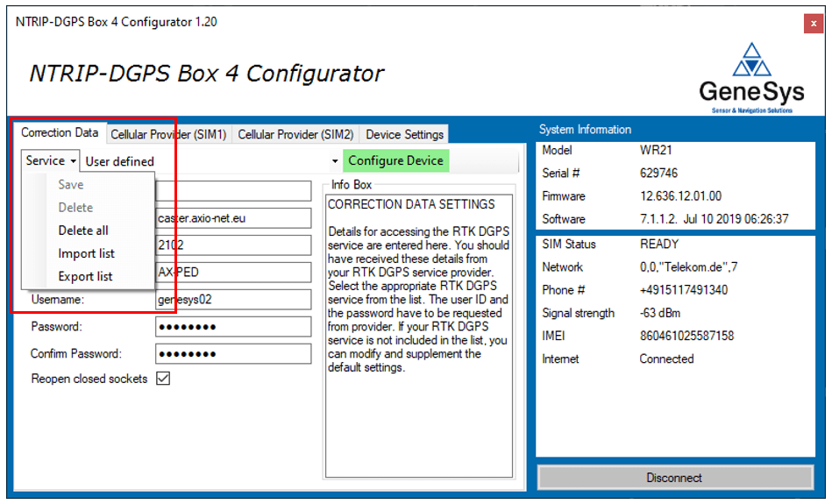Image resolution: width=832 pixels, height=504 pixels.
Task: Click the Confirm Password input field
Action: tap(233, 353)
